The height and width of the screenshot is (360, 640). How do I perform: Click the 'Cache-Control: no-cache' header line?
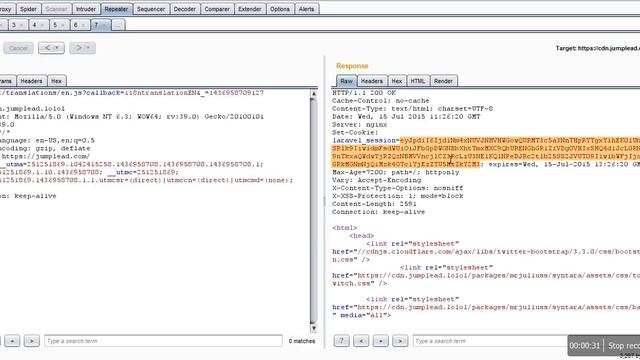coord(380,101)
